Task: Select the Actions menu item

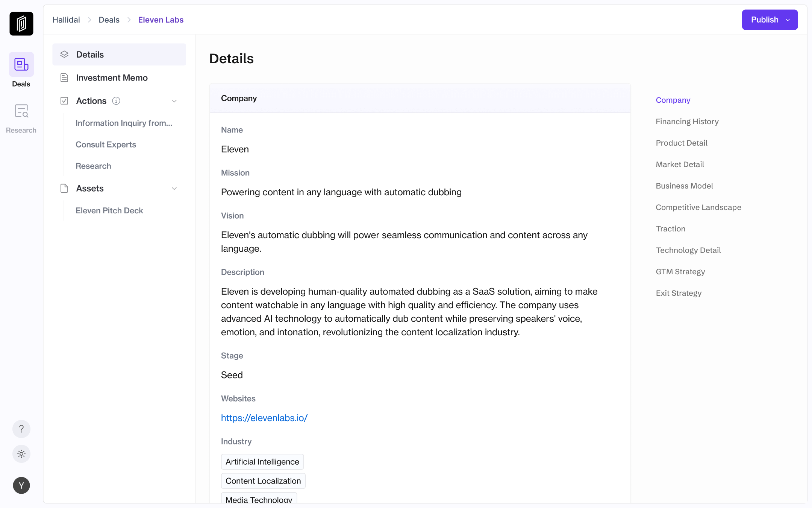Action: tap(91, 101)
